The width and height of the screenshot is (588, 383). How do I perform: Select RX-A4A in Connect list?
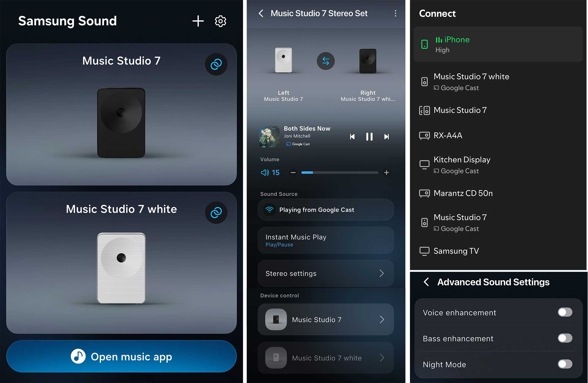click(498, 135)
